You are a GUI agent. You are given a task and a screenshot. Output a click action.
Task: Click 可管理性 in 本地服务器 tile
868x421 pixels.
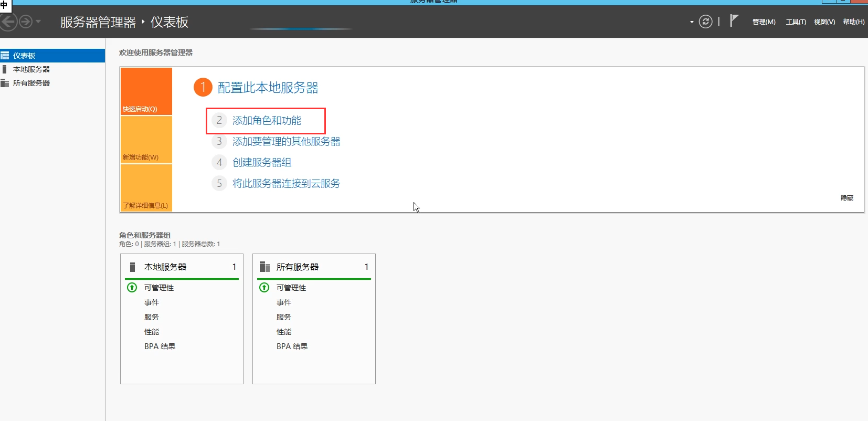pyautogui.click(x=159, y=288)
